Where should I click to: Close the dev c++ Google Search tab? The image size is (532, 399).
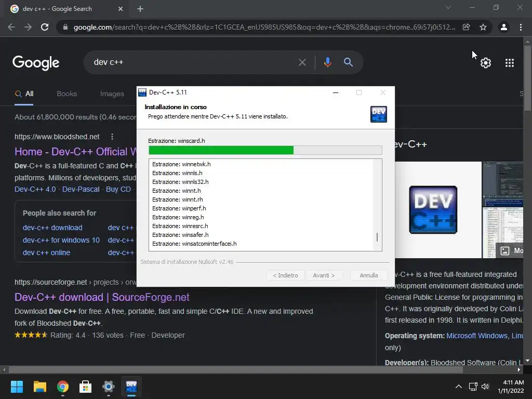click(x=121, y=9)
